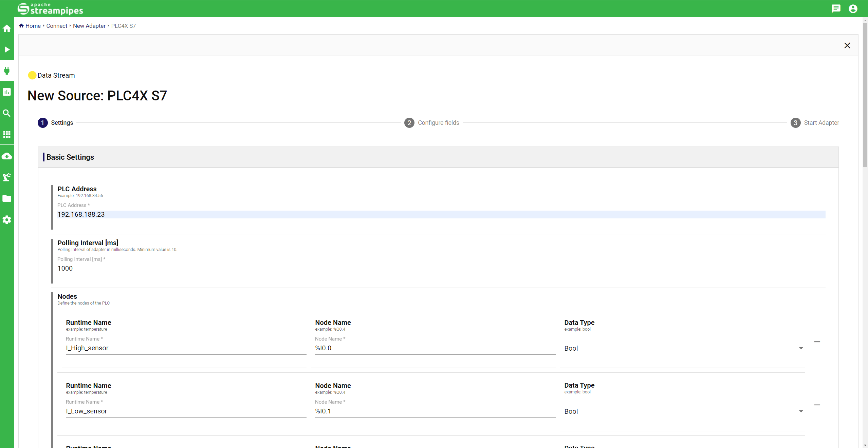Open the user account icon
This screenshot has width=868, height=448.
853,8
